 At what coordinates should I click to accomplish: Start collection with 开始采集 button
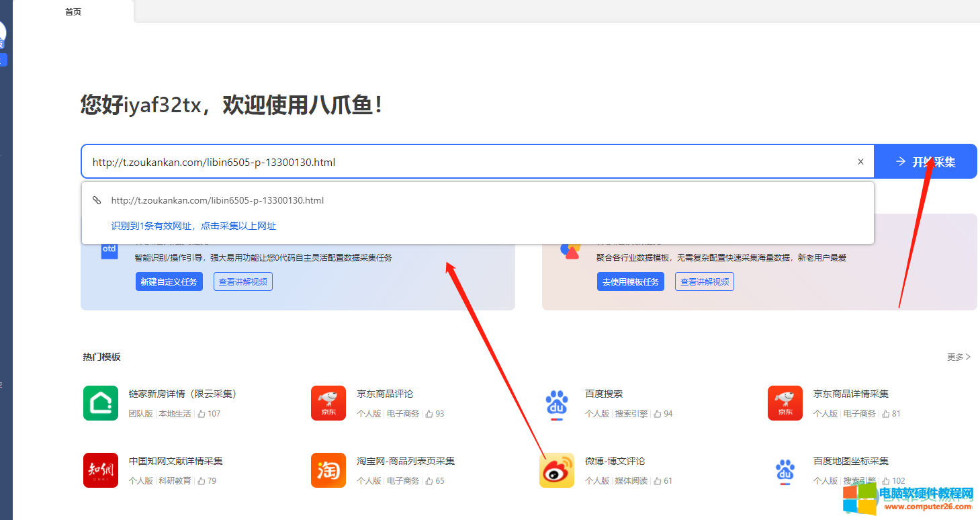tap(926, 162)
